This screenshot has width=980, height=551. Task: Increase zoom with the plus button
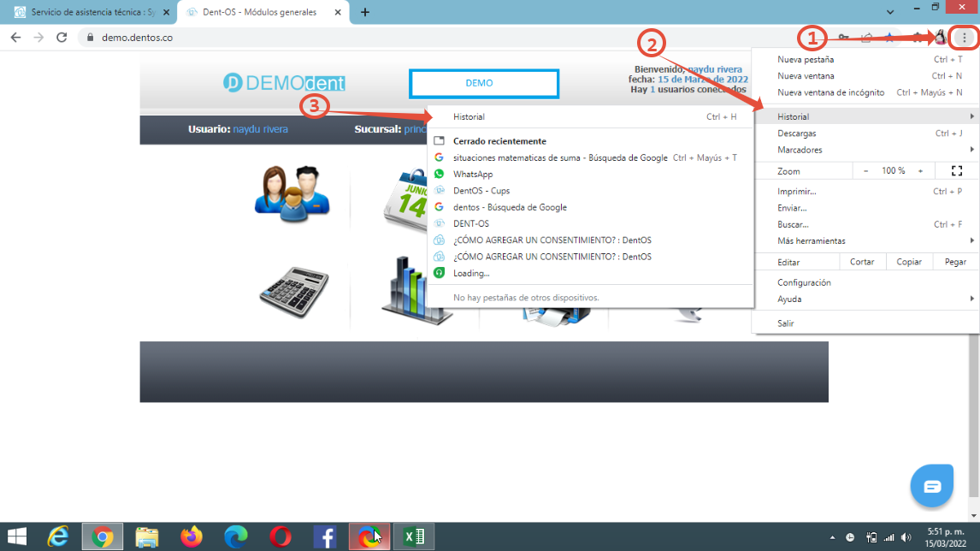(920, 171)
